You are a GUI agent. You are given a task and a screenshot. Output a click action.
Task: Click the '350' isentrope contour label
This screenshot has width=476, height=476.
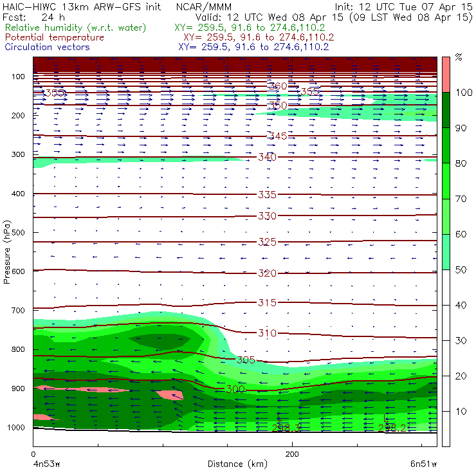(277, 105)
